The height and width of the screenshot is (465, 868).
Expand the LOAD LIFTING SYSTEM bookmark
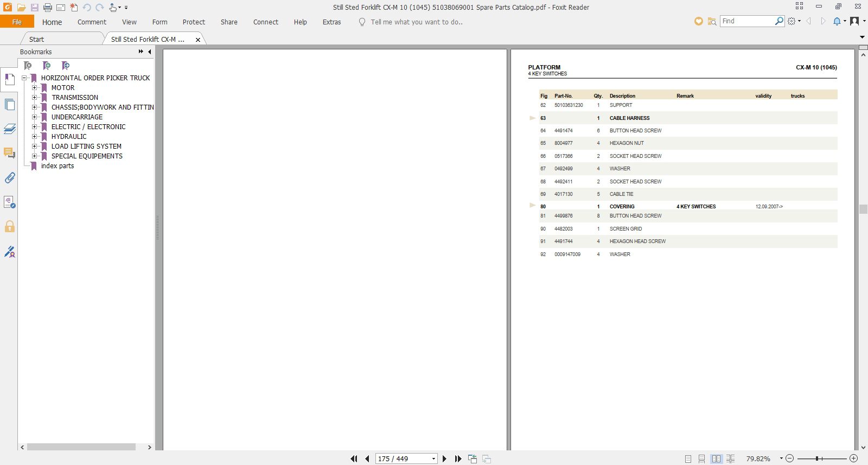pyautogui.click(x=35, y=146)
